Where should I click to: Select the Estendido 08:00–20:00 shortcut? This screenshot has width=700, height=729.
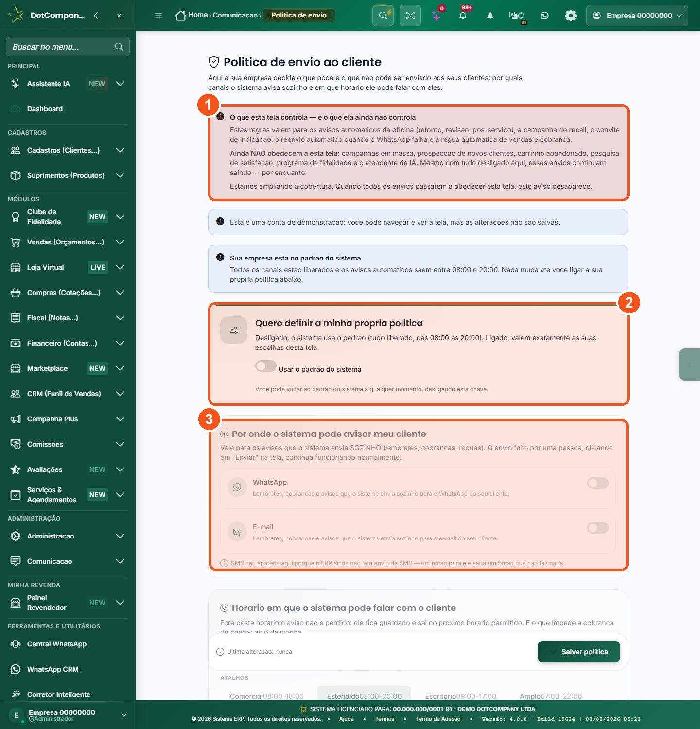pos(364,694)
